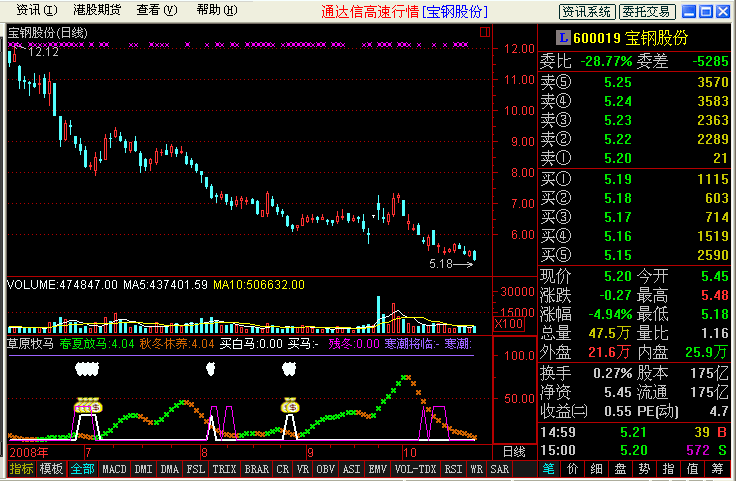The width and height of the screenshot is (736, 481).
Task: Click the 15:00 tick trade row
Action: point(634,450)
